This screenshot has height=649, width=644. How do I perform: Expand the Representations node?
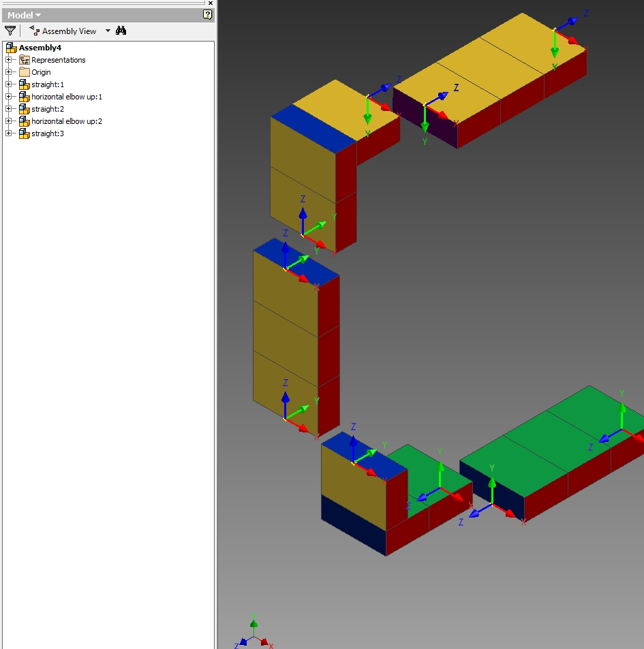coord(7,60)
